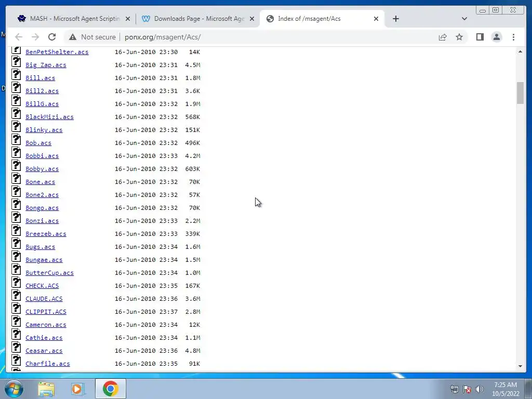Screen dimensions: 532x399
Task: Click the browser forward arrow
Action: coord(35,37)
